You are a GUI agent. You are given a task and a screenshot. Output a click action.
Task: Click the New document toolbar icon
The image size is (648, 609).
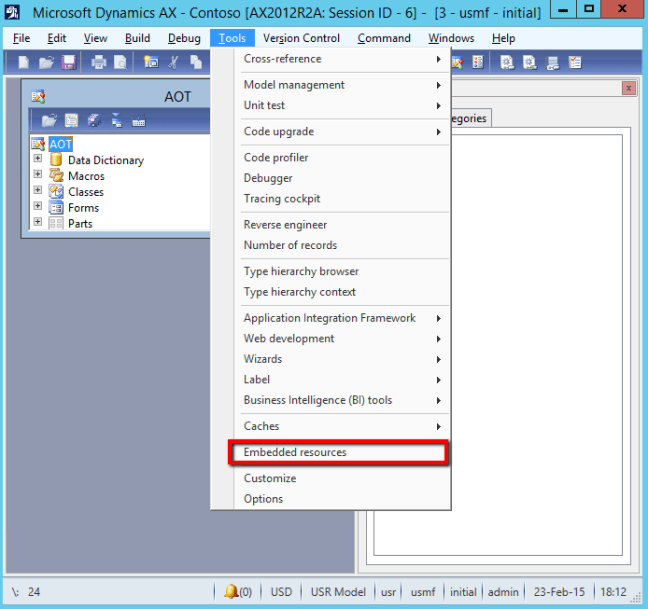coord(24,62)
